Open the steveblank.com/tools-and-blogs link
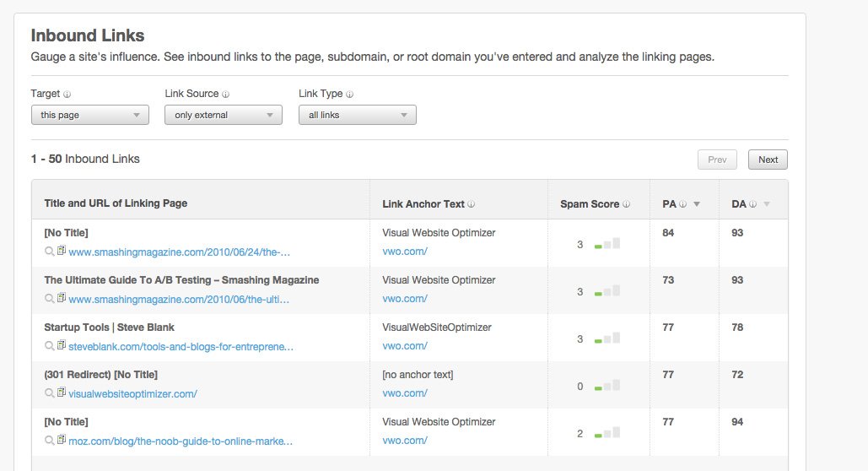The width and height of the screenshot is (868, 471). coord(181,347)
